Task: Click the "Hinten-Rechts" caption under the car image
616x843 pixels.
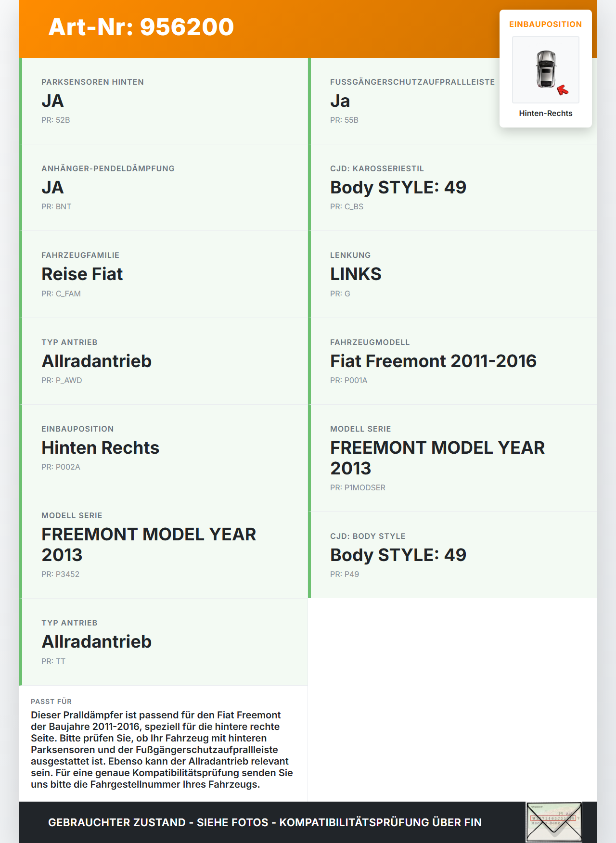Action: [x=545, y=114]
